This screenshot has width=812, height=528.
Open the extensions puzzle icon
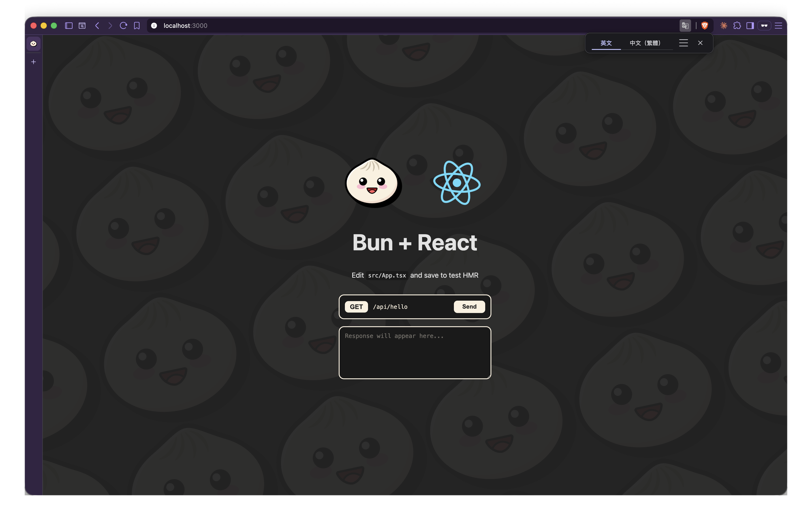737,26
